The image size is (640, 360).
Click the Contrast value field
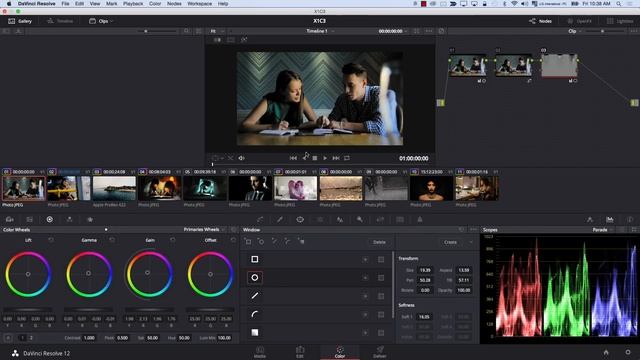coord(89,338)
